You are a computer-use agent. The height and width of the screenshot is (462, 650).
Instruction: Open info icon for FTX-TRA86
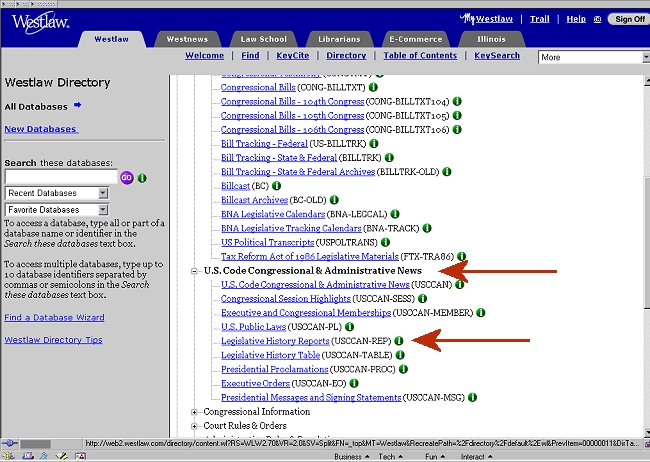461,256
